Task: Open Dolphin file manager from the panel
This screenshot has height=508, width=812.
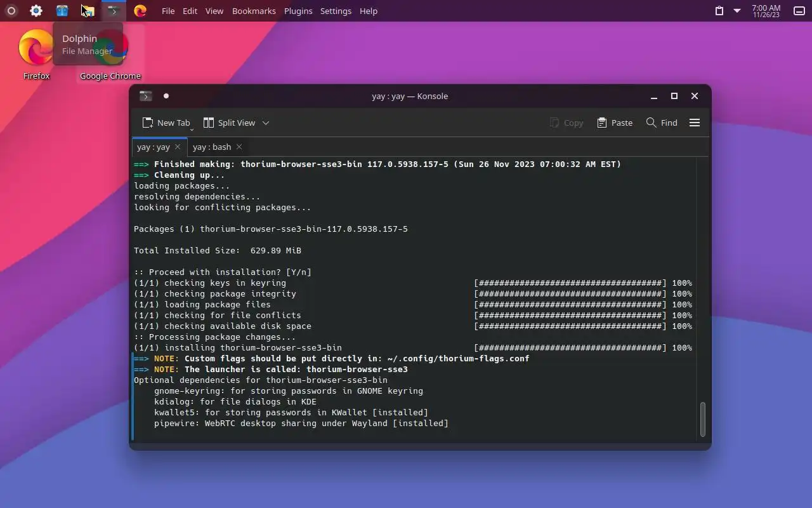Action: coord(88,11)
